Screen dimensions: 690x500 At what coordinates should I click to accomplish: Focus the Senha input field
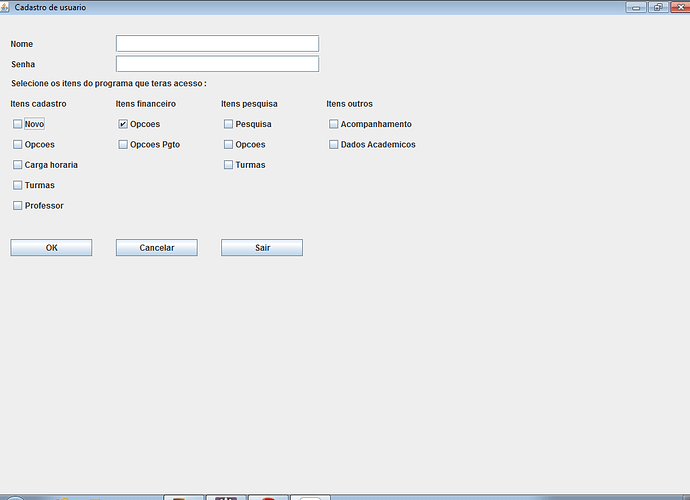pyautogui.click(x=217, y=64)
